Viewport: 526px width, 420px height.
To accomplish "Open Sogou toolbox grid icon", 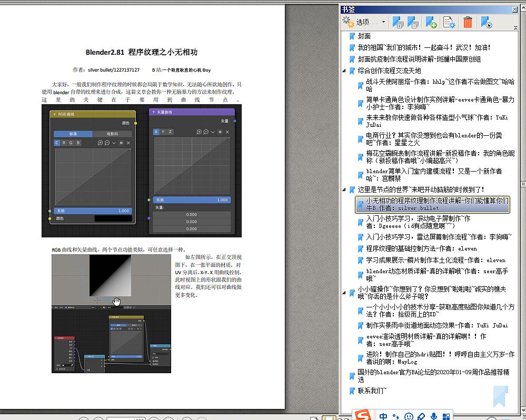I will [446, 417].
